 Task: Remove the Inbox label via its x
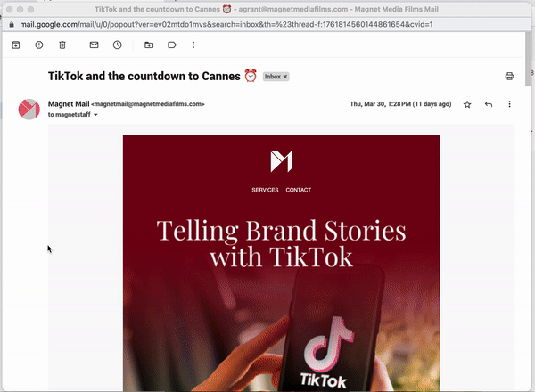(x=285, y=78)
